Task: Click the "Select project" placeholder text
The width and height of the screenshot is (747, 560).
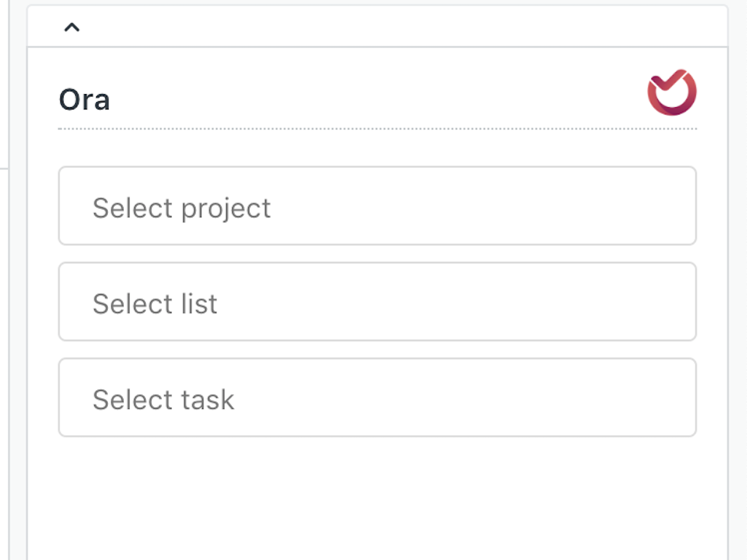Action: [182, 209]
